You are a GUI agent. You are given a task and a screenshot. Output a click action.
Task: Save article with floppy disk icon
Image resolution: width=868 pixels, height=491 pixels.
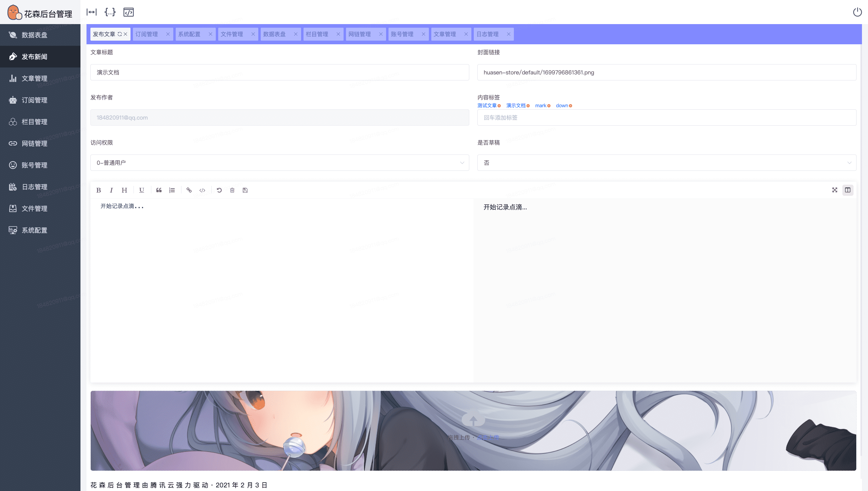tap(245, 190)
